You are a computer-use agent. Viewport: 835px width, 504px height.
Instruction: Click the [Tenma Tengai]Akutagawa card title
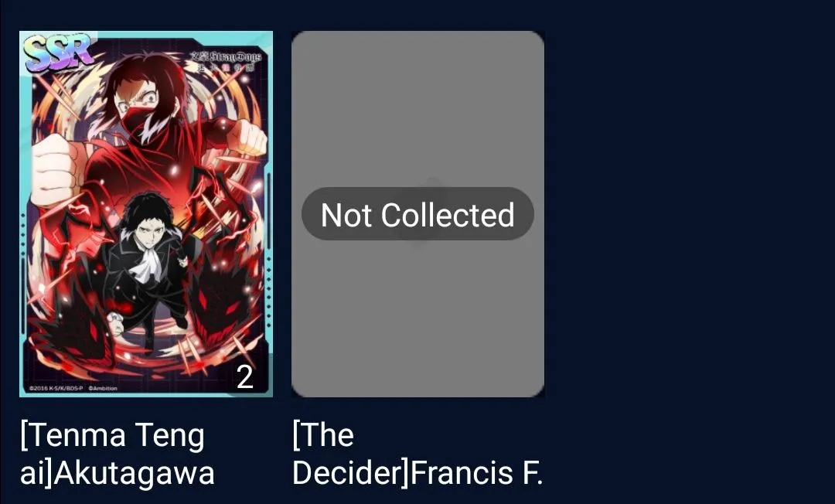(x=118, y=454)
